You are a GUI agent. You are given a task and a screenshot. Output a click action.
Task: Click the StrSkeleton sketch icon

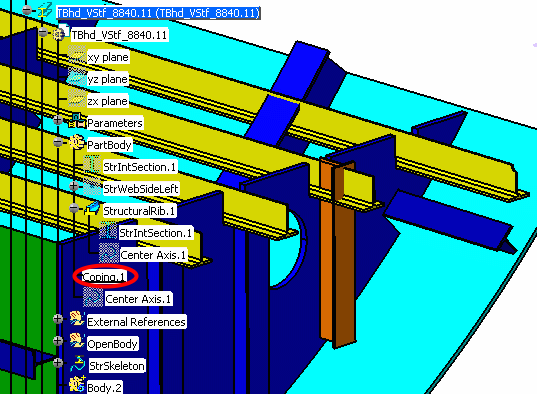point(78,364)
